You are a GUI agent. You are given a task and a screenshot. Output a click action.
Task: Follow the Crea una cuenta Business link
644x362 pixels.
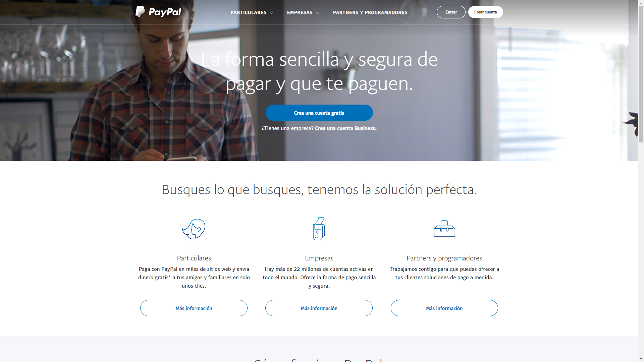coord(345,128)
